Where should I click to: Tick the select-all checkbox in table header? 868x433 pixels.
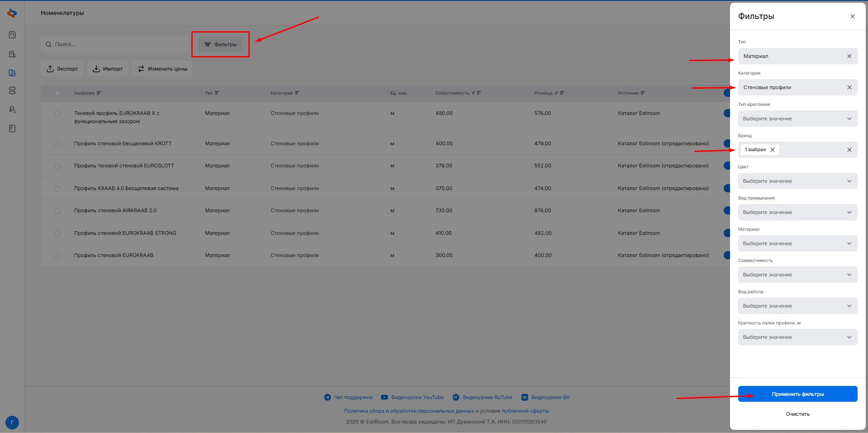[x=57, y=93]
